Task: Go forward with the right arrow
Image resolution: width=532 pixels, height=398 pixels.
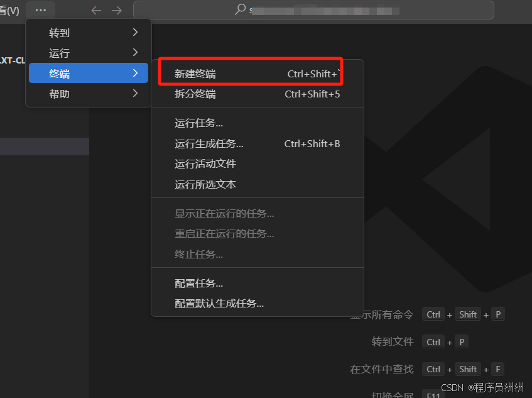Action: pyautogui.click(x=117, y=11)
